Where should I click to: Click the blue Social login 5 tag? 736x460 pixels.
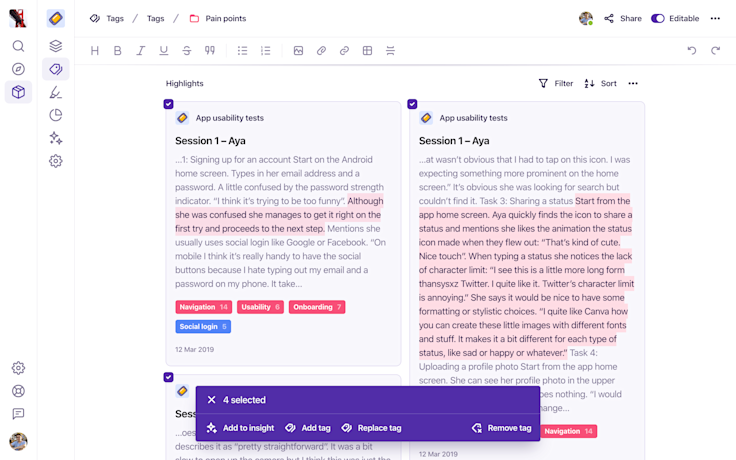[x=203, y=327]
